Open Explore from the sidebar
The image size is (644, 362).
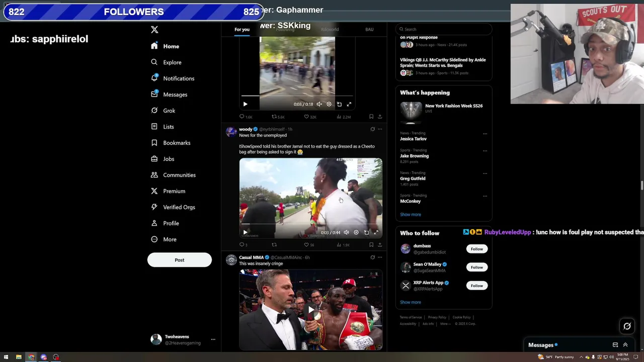[x=166, y=62]
